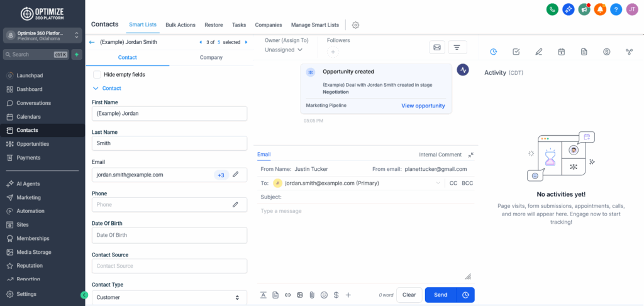Screen dimensions: 644x306
Task: Open the Contact Type Customer dropdown
Action: coord(170,297)
